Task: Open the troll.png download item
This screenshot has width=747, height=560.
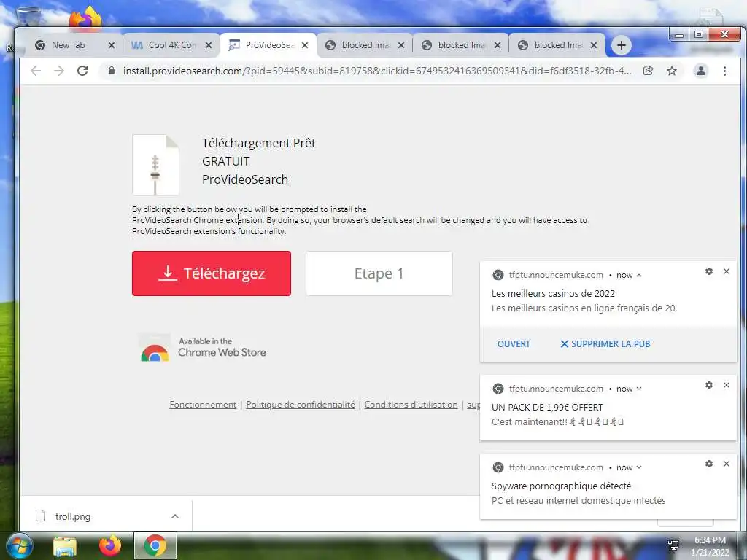Action: coord(72,516)
